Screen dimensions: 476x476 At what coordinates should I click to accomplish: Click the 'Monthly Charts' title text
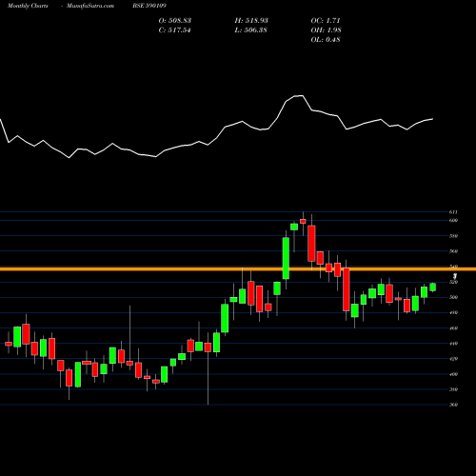(x=28, y=6)
